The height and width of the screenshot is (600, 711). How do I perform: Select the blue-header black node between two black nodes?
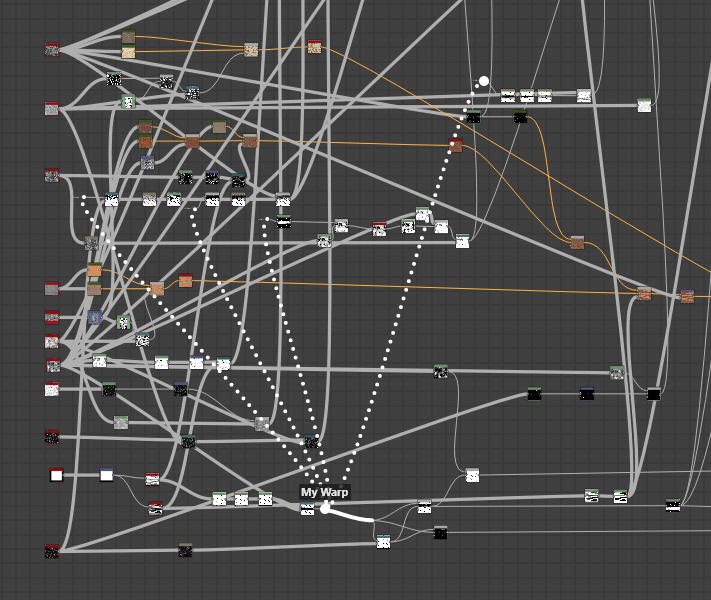tap(587, 394)
